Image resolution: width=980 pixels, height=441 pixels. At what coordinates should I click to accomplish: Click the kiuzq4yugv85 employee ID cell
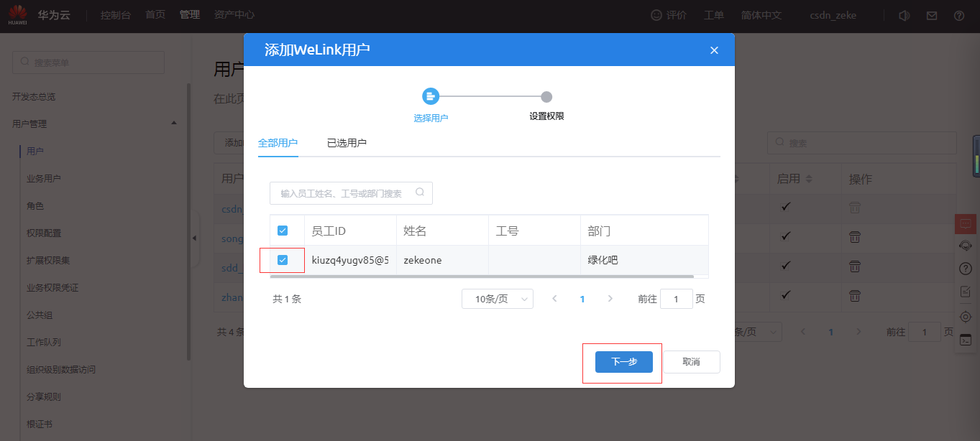tap(349, 260)
